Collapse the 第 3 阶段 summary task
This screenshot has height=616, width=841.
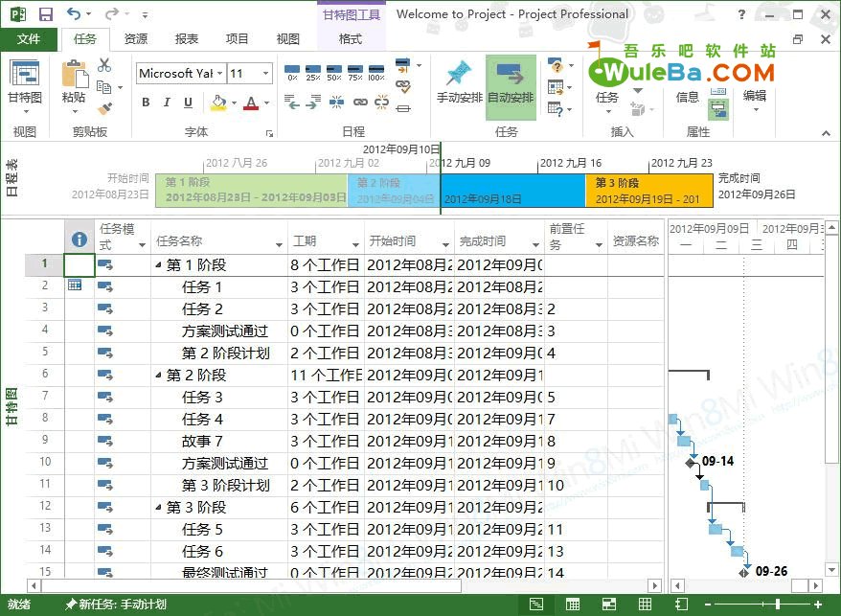point(158,507)
